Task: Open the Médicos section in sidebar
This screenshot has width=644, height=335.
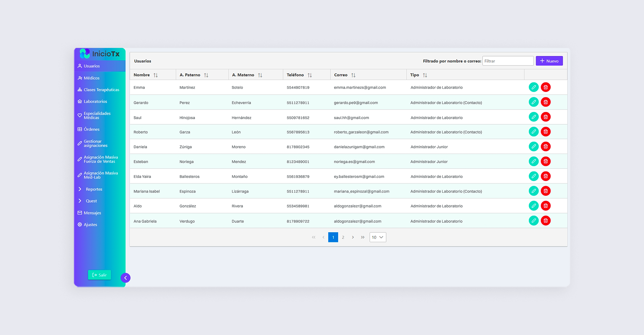Action: coord(91,78)
